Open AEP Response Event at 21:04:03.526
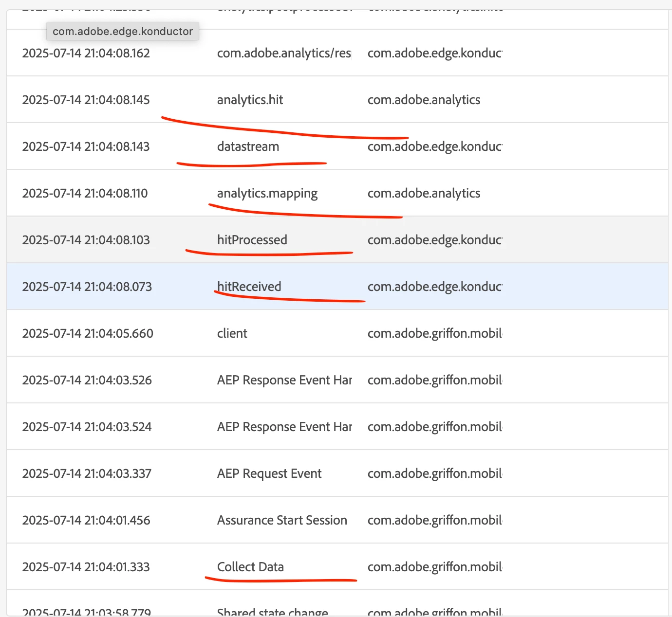 tap(284, 380)
